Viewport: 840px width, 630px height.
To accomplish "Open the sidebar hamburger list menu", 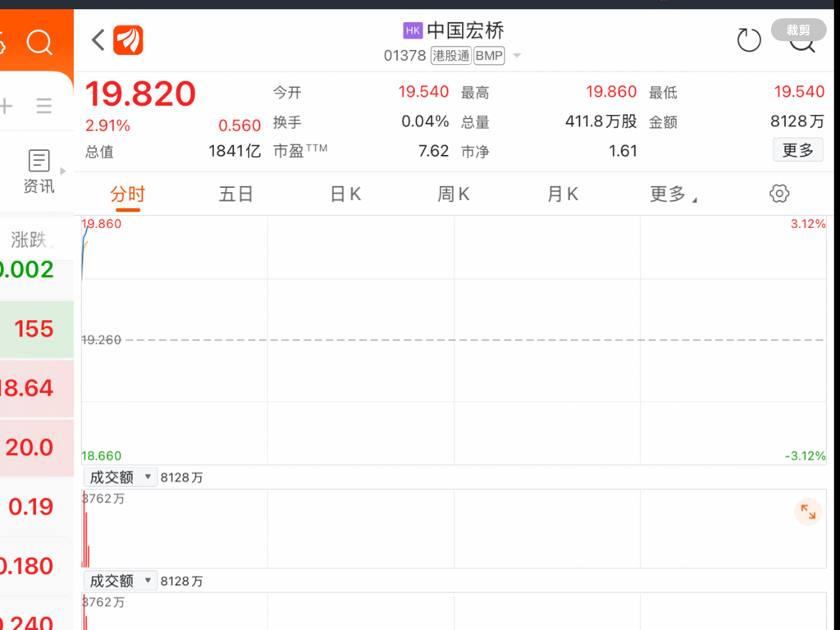I will tap(44, 106).
